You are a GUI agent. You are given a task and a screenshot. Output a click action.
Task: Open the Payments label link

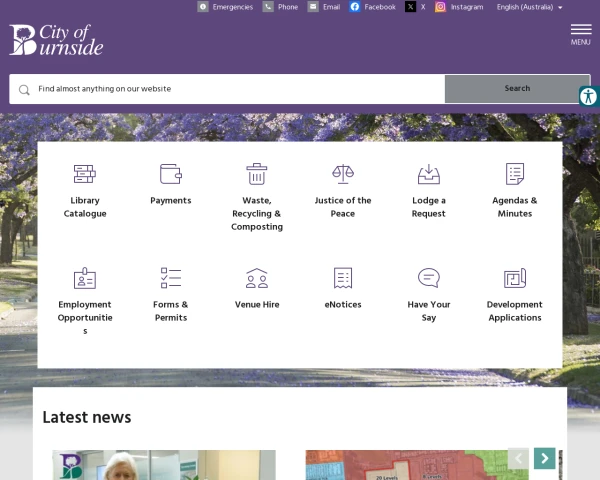pyautogui.click(x=171, y=201)
